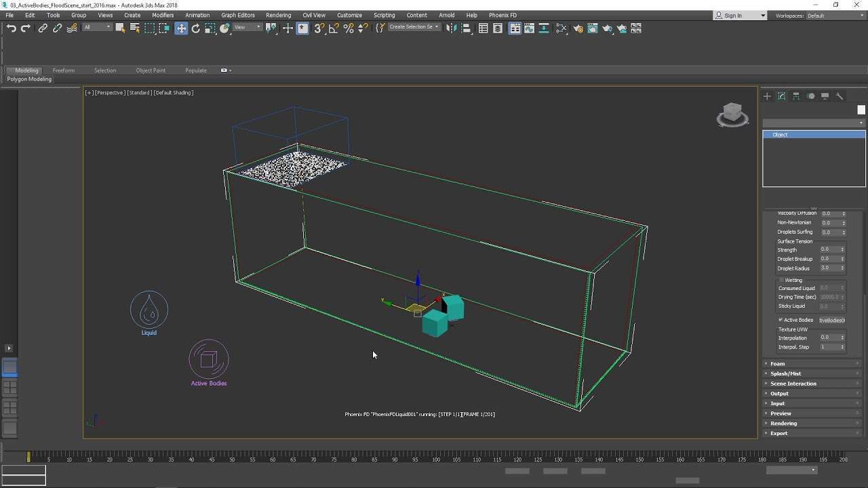Open the Utilities wrench panel icon
Viewport: 868px width, 488px height.
click(840, 96)
